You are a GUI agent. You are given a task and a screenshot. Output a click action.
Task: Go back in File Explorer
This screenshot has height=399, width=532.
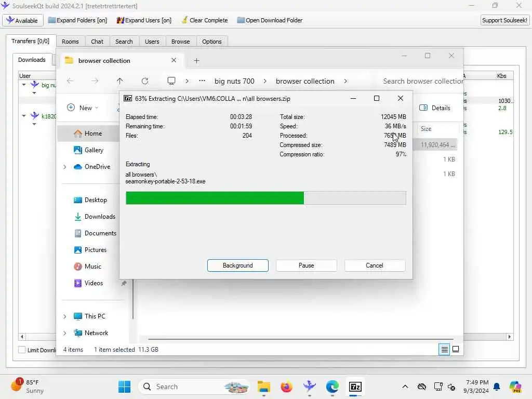coord(70,81)
